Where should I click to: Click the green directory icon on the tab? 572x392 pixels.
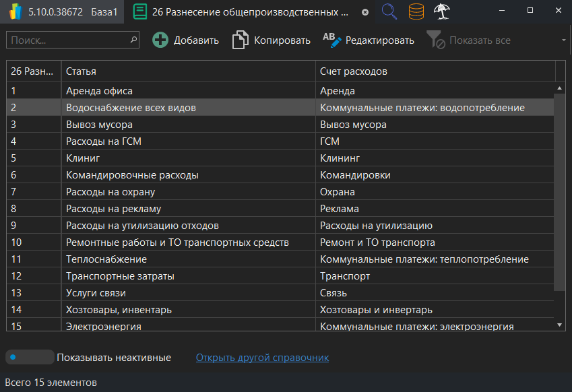click(140, 11)
